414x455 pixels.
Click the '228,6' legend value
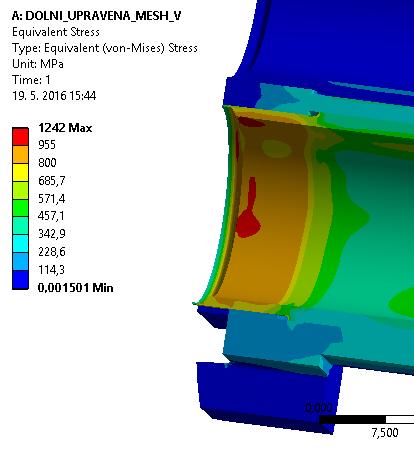(x=52, y=252)
